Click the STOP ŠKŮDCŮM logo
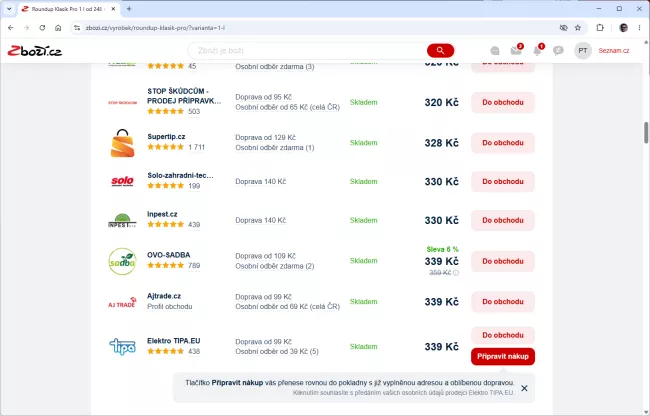Viewport: 650px width, 416px height. 122,102
